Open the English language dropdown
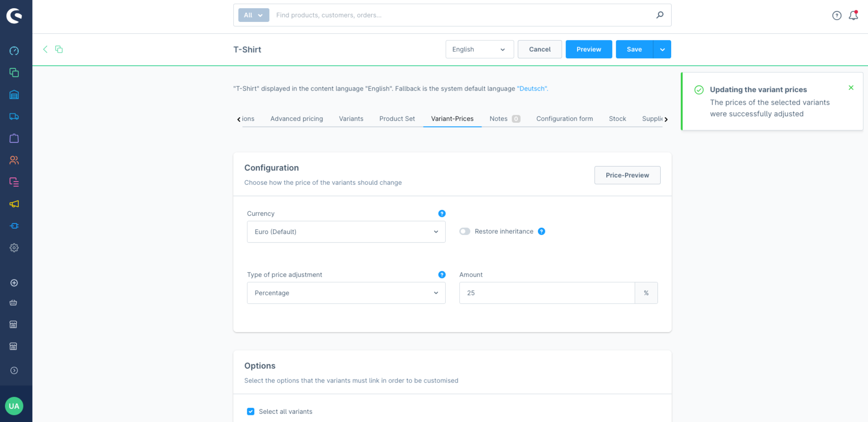This screenshot has width=868, height=422. click(x=480, y=49)
